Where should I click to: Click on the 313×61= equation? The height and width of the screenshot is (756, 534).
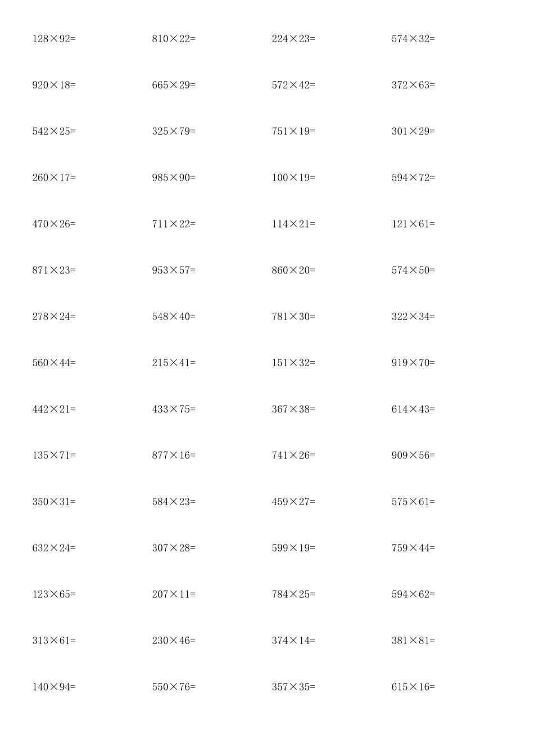[x=54, y=640]
